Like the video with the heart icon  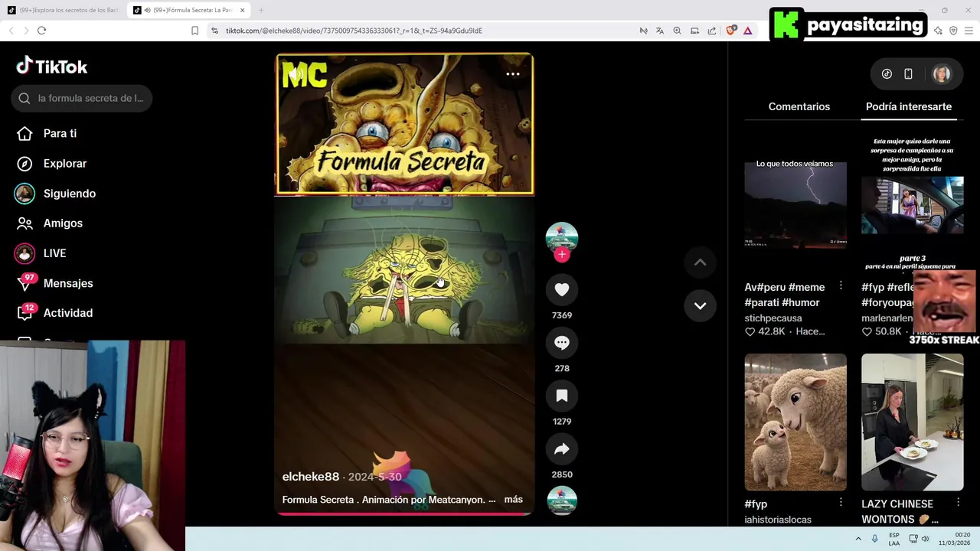click(x=561, y=289)
